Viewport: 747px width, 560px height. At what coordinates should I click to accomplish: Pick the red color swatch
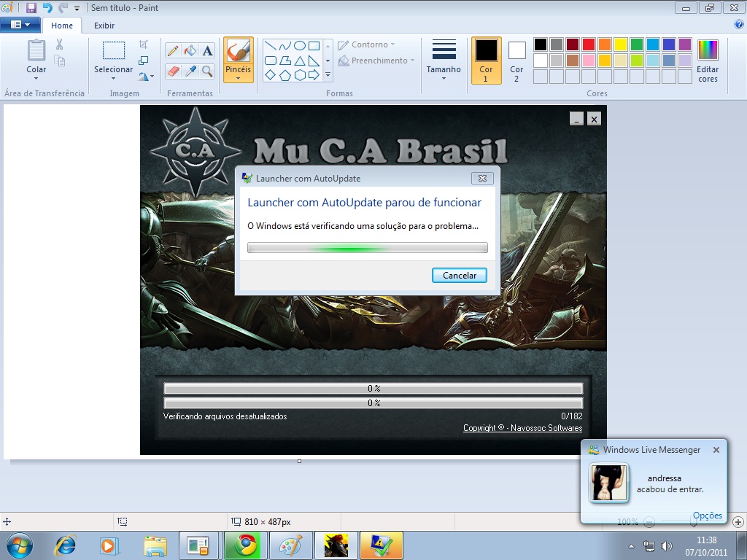pos(588,44)
